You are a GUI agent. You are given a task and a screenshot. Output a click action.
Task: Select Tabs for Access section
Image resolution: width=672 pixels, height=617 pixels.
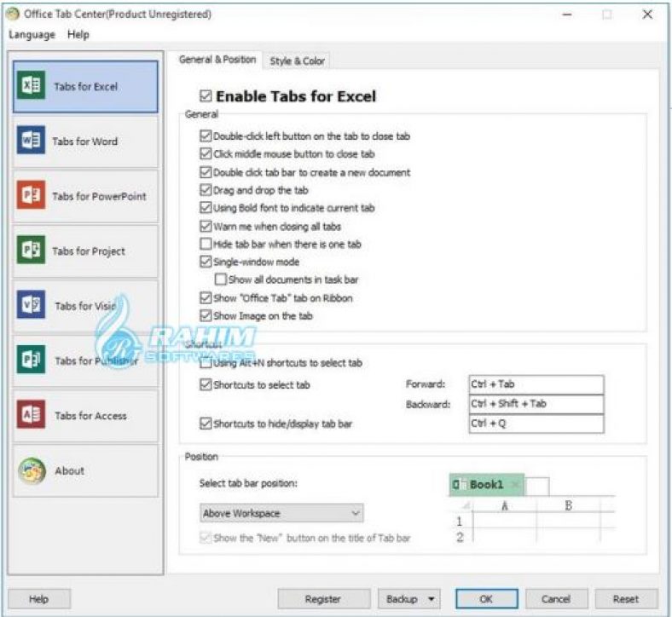tap(85, 415)
